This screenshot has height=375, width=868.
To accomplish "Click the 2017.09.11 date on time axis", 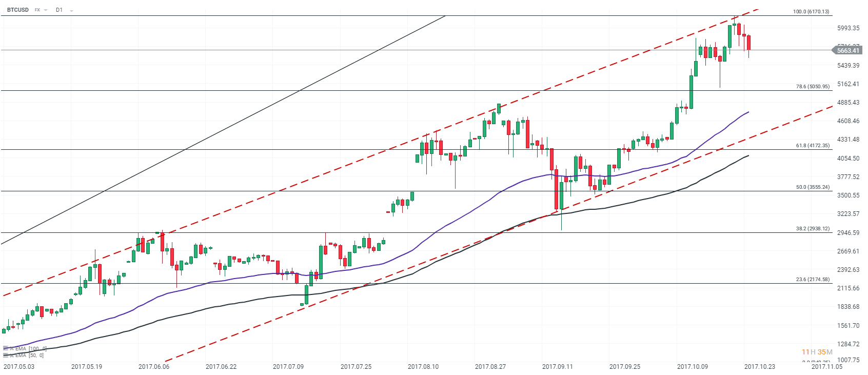I will click(558, 367).
